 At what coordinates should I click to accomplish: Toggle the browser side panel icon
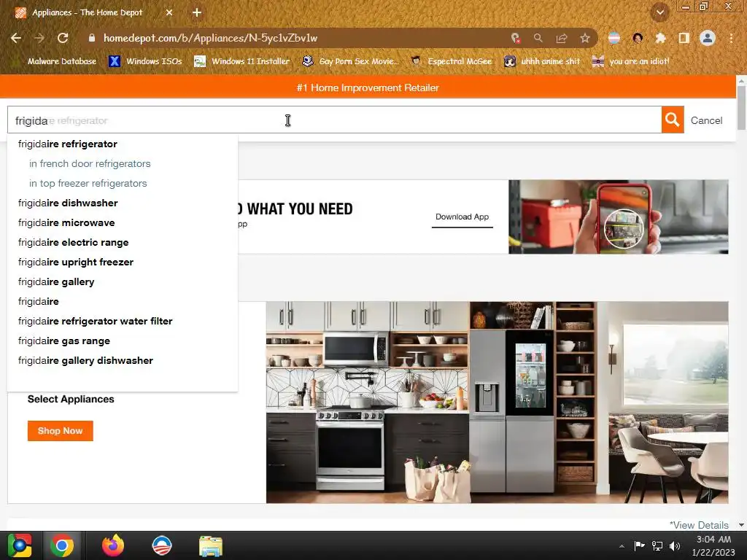684,38
